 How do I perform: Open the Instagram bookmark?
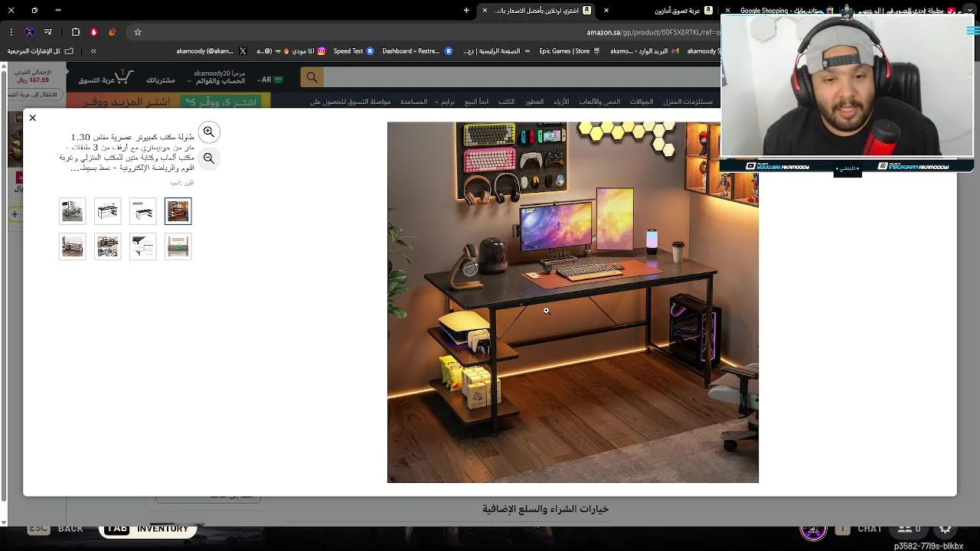click(290, 51)
